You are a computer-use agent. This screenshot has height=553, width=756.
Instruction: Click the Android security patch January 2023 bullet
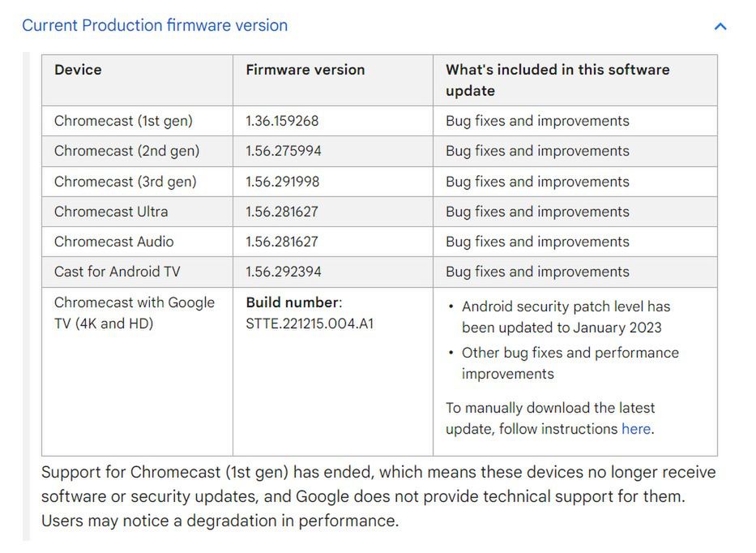click(x=562, y=317)
